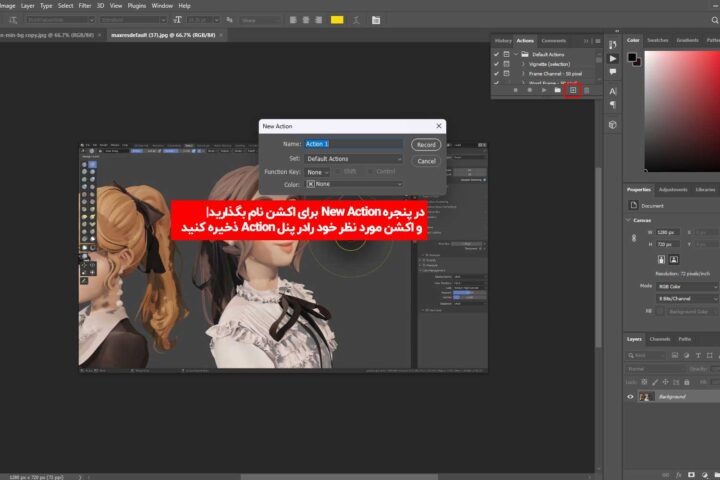
Task: Click the Record button in New Action dialog
Action: point(426,145)
